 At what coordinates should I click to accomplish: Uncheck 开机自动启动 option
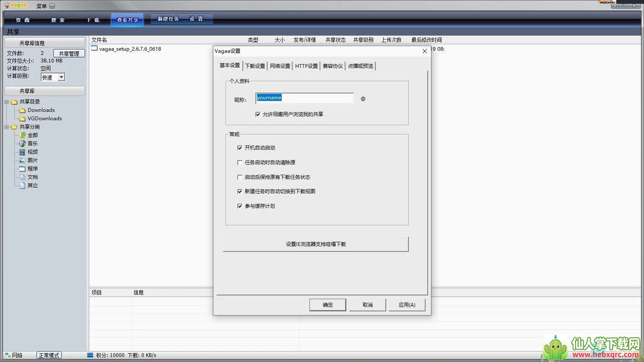(240, 147)
